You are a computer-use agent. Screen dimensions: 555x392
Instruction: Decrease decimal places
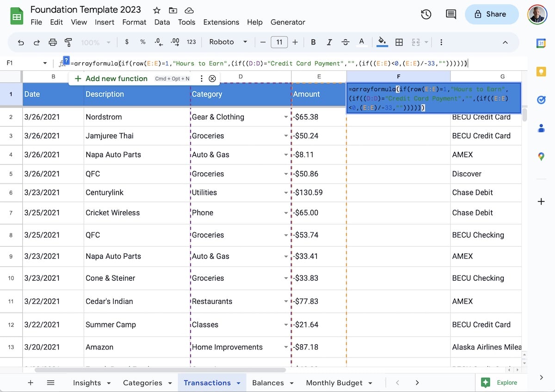pyautogui.click(x=159, y=42)
